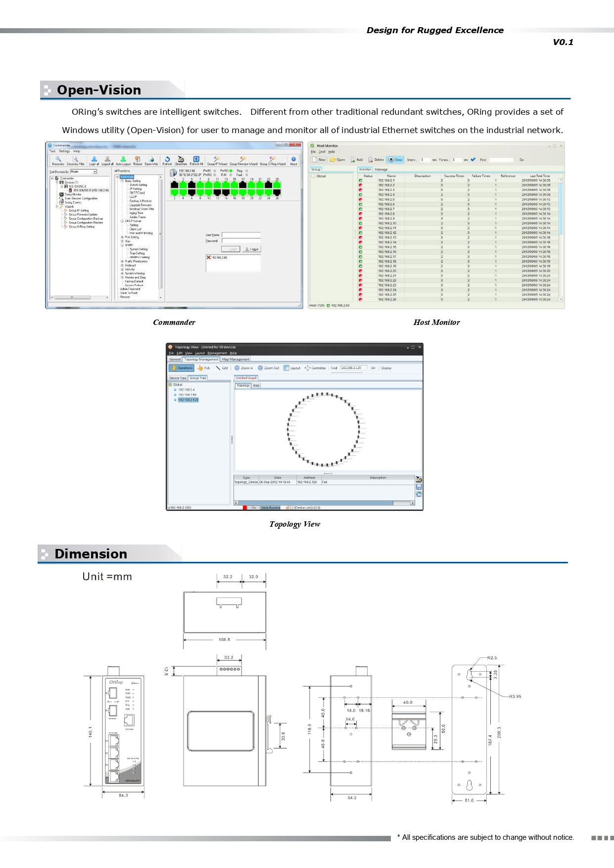Click Open in Host Monitor toolbar
The image size is (614, 868).
[x=337, y=160]
